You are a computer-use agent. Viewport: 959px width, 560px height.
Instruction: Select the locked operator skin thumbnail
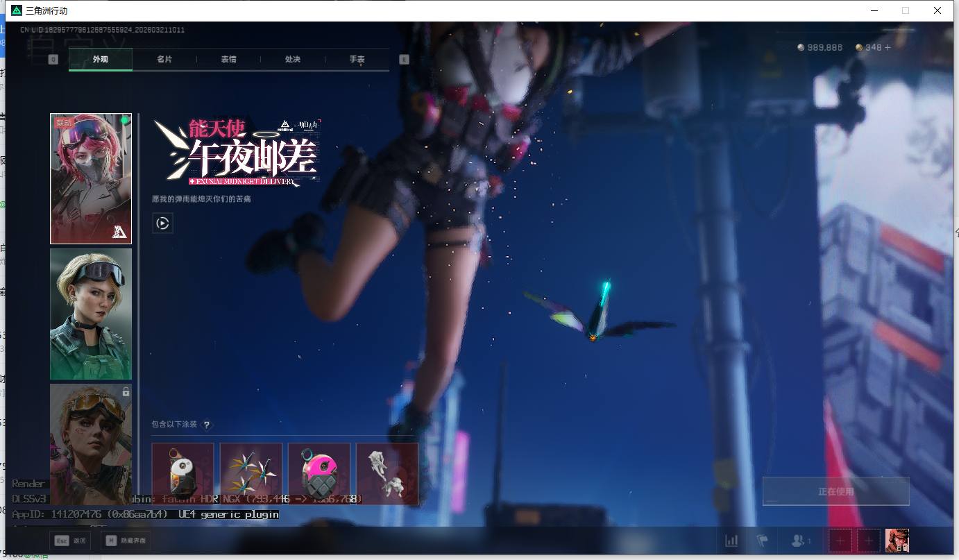click(x=91, y=437)
